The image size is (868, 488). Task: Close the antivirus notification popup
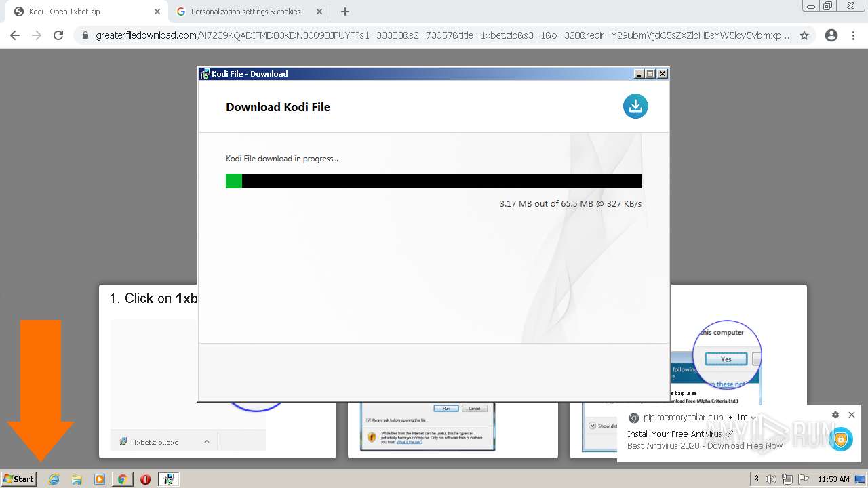click(852, 415)
